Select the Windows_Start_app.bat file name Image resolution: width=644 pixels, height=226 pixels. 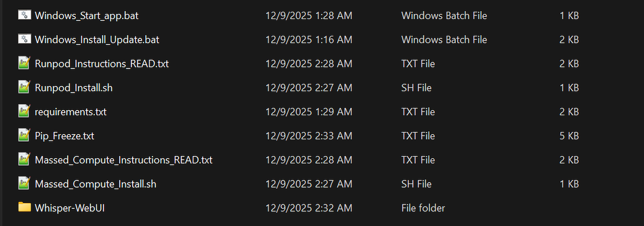pyautogui.click(x=87, y=15)
